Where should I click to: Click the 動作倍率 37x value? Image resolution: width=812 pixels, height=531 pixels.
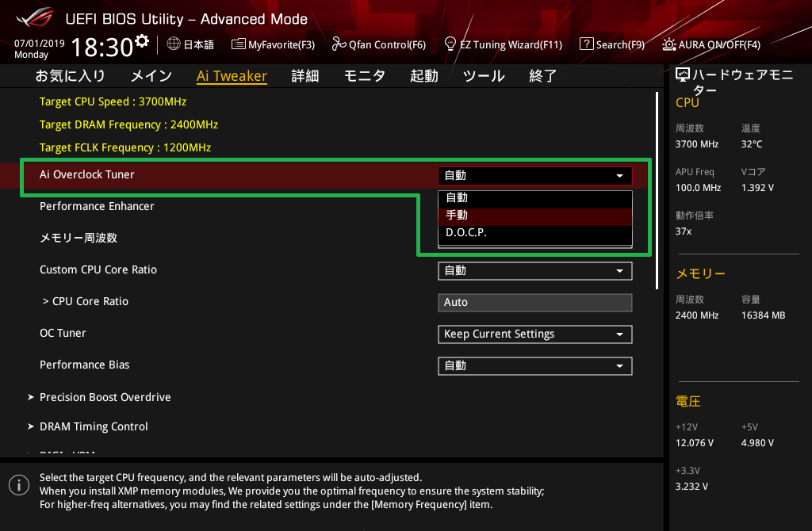tap(683, 231)
